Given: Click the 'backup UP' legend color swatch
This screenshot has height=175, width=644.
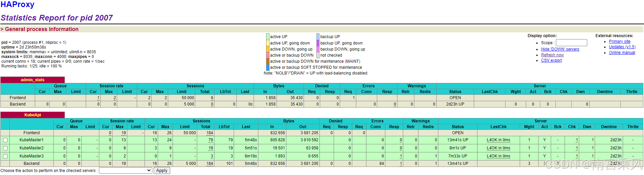Looking at the screenshot, I should click(x=318, y=37).
